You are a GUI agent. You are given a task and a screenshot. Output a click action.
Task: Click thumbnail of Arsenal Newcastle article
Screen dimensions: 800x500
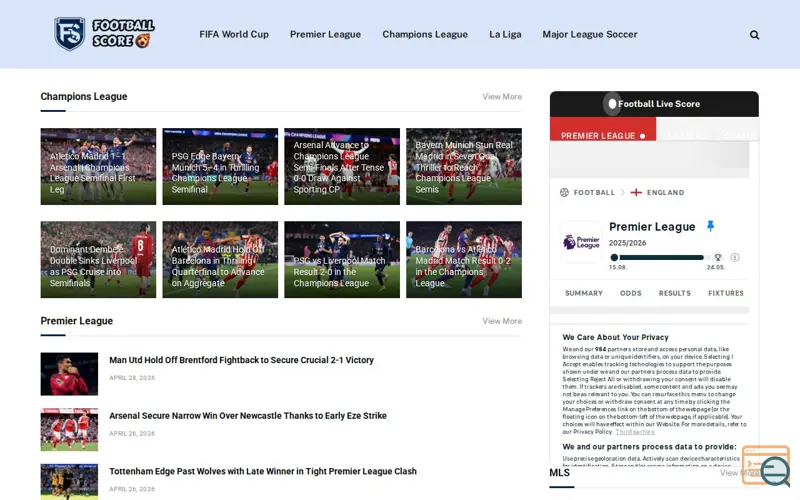(69, 430)
